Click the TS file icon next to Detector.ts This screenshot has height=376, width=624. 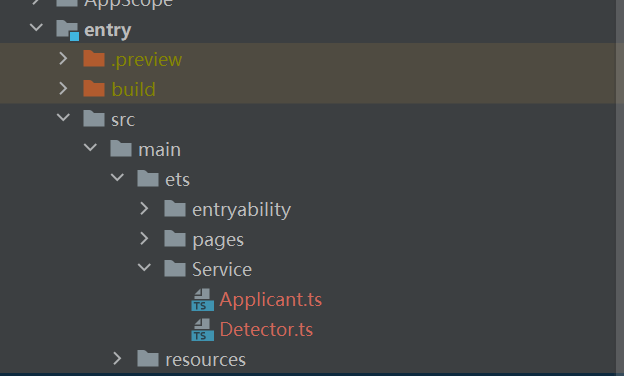click(203, 330)
